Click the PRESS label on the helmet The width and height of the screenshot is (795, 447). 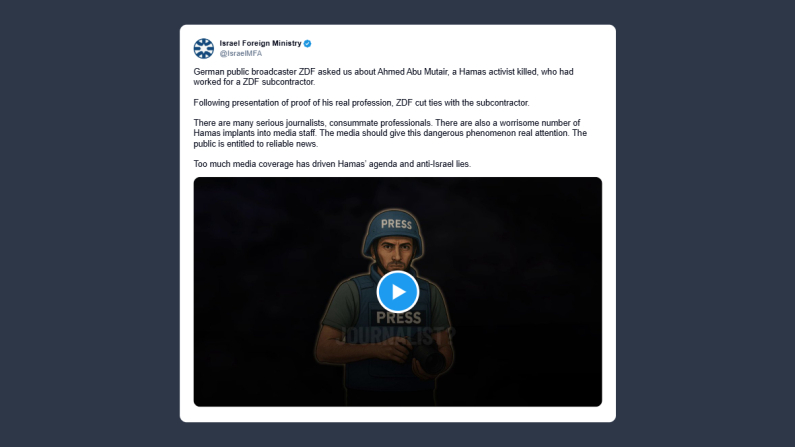396,224
